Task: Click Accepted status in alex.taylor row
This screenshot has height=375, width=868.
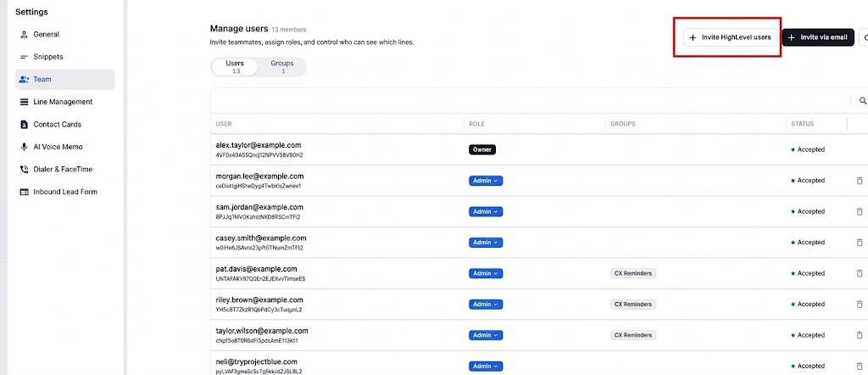Action: point(808,149)
